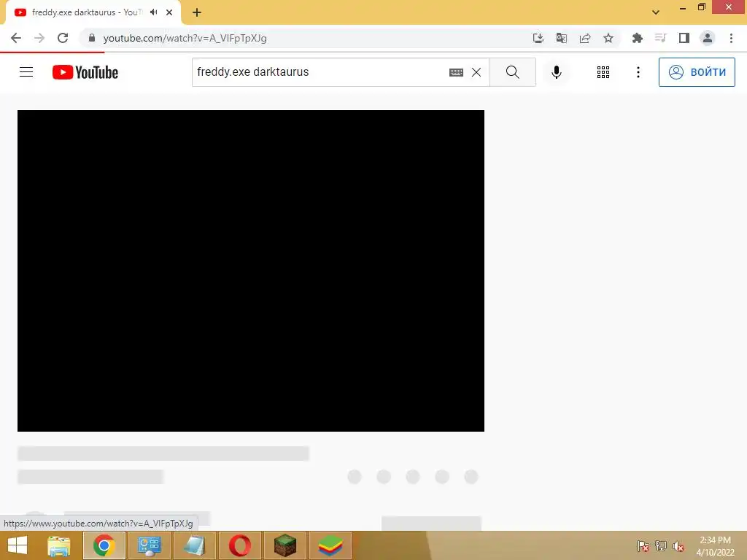Image resolution: width=747 pixels, height=560 pixels.
Task: Click the address bar URL
Action: [x=185, y=38]
